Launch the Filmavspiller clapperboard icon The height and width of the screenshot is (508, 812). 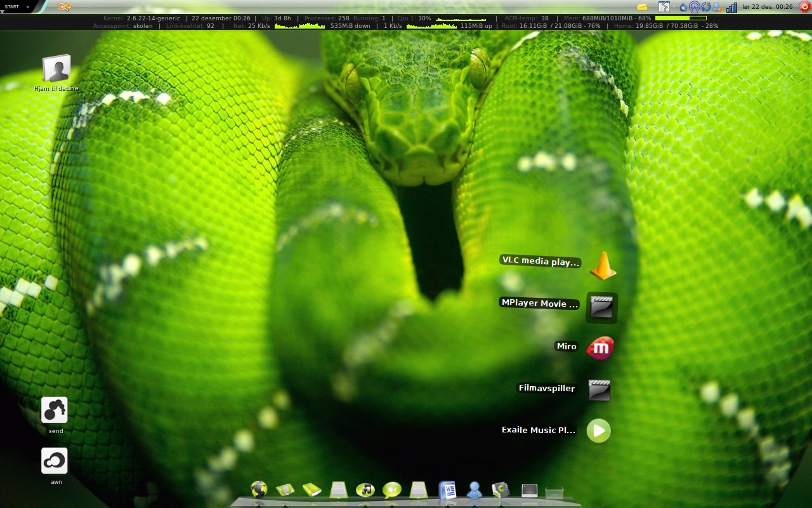[x=599, y=390]
